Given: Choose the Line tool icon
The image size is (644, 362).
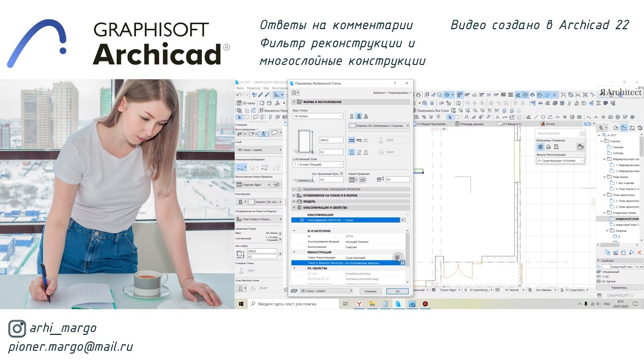Looking at the screenshot, I should (x=536, y=117).
